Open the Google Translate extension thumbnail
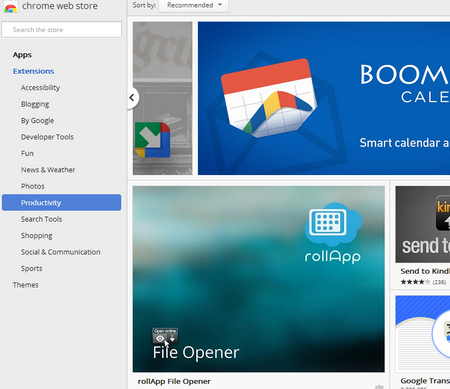 pyautogui.click(x=423, y=333)
